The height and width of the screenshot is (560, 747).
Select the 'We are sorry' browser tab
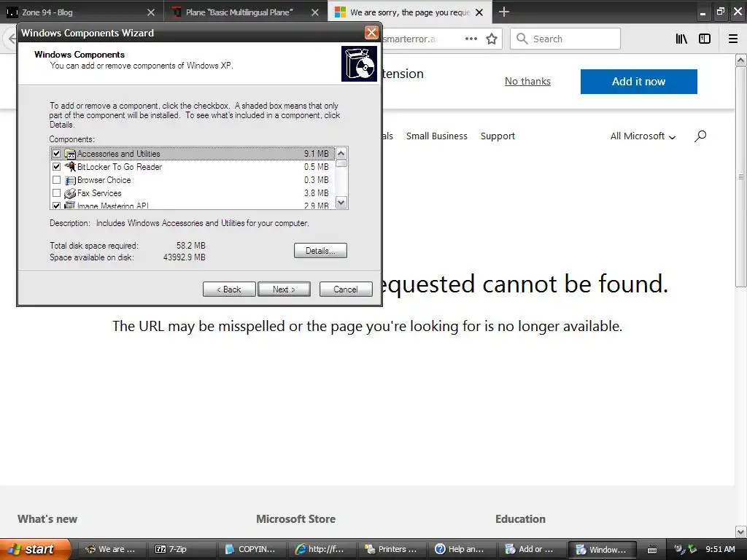click(x=410, y=12)
